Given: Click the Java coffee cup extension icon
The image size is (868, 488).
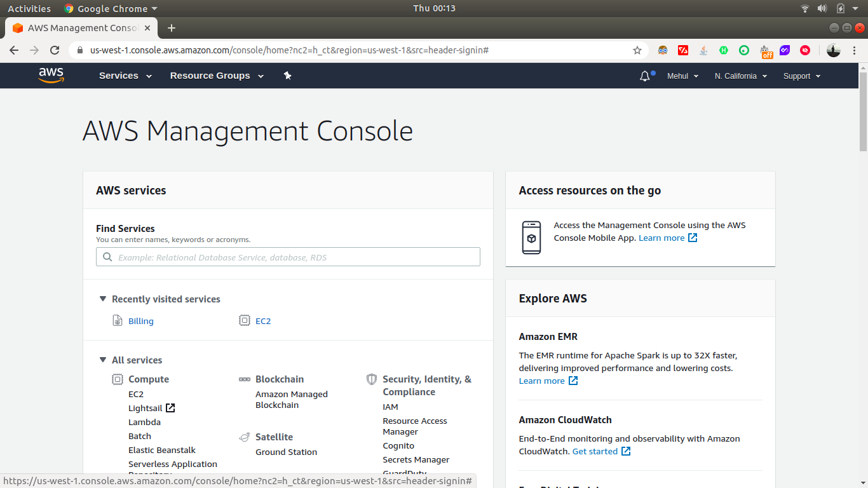Looking at the screenshot, I should [703, 50].
